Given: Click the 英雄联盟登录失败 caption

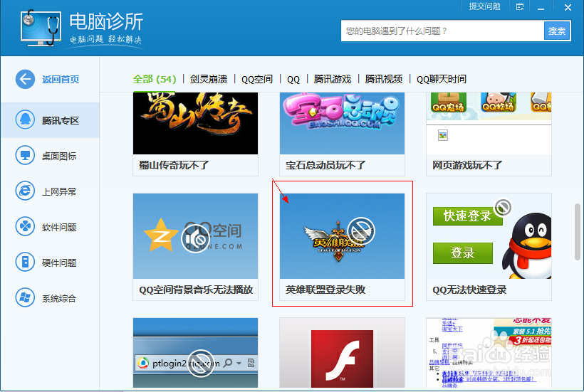Looking at the screenshot, I should (325, 290).
